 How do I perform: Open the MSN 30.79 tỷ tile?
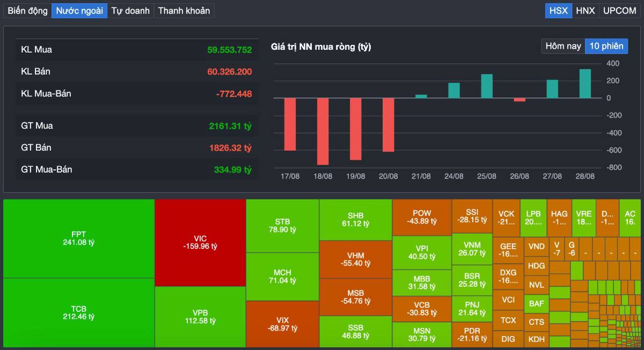422,335
